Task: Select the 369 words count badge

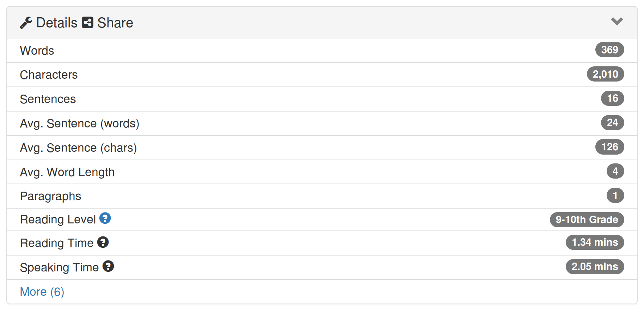Action: 609,50
